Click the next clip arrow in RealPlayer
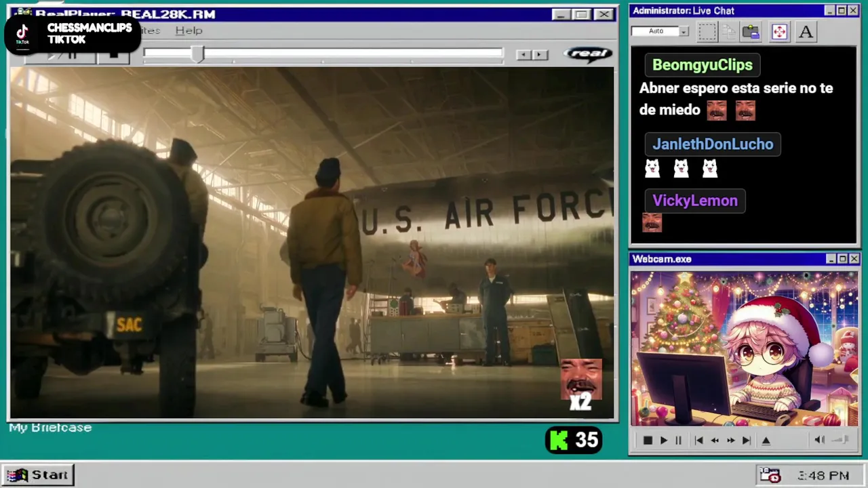868x488 pixels. [540, 54]
